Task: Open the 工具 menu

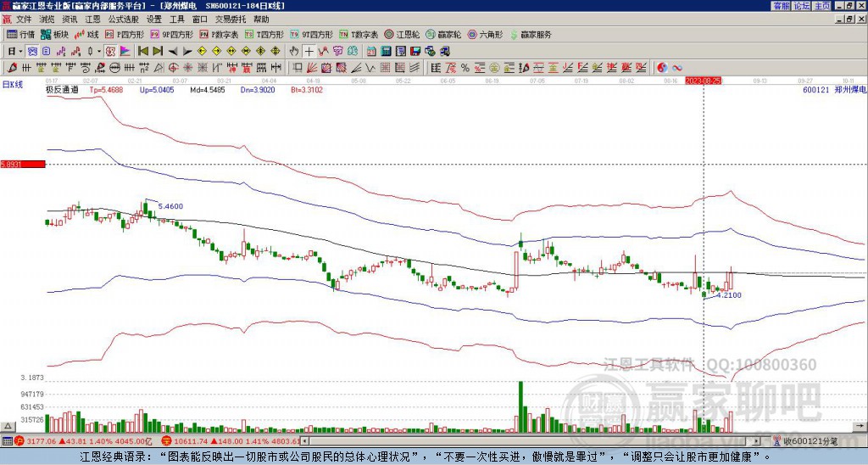Action: 176,20
